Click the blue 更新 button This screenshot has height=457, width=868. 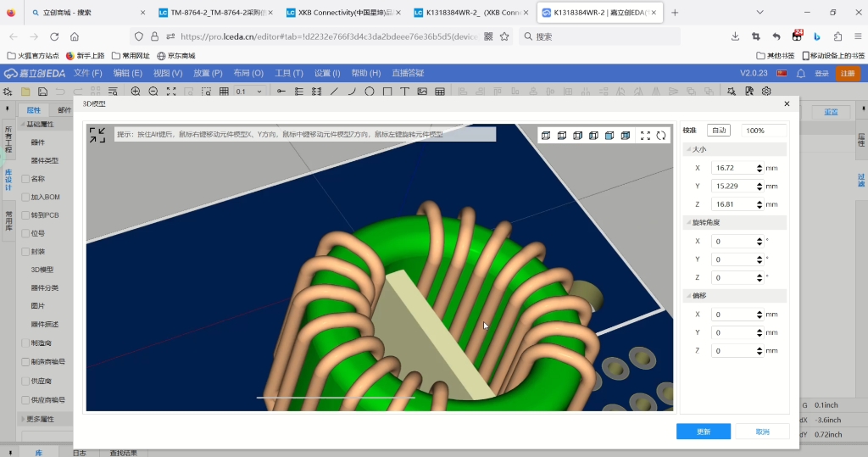(x=704, y=432)
